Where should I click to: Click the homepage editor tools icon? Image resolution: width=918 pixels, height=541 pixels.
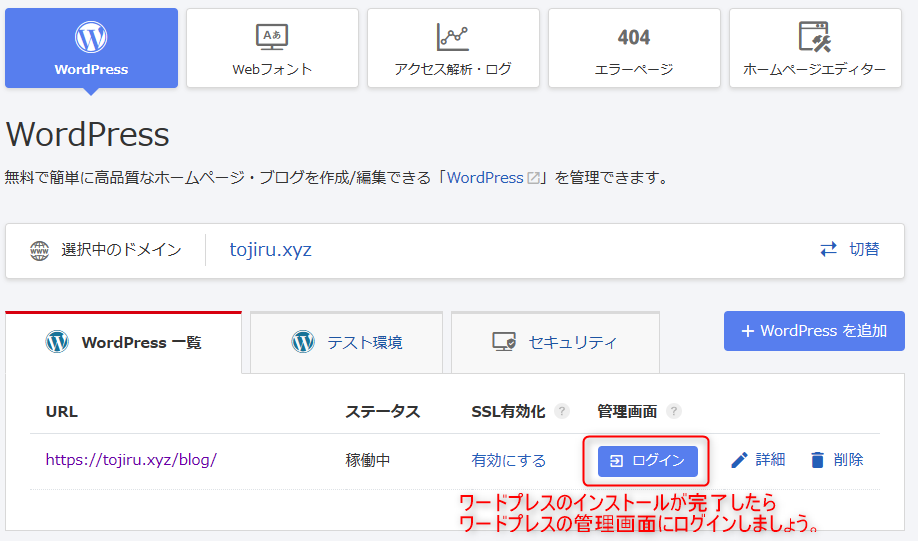815,37
